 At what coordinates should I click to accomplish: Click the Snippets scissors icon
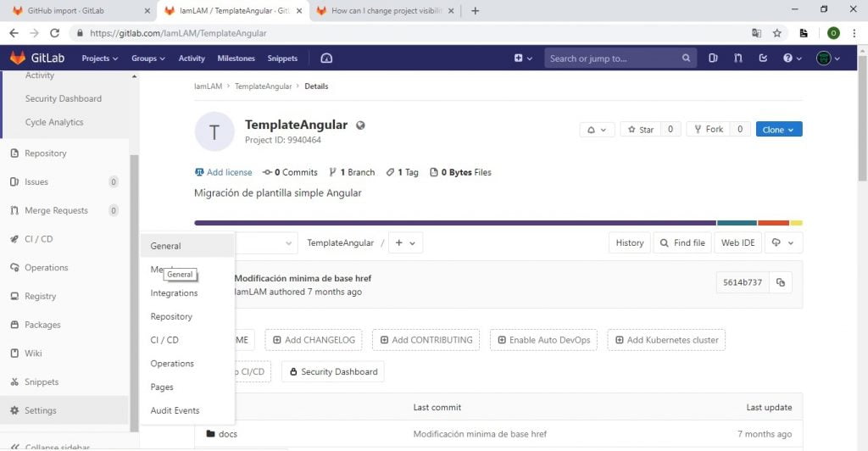tap(14, 381)
